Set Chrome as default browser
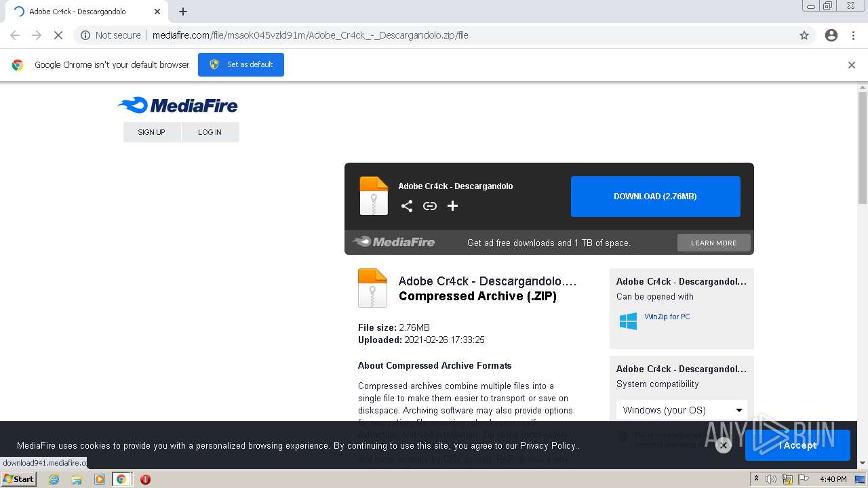This screenshot has width=868, height=488. click(x=241, y=64)
